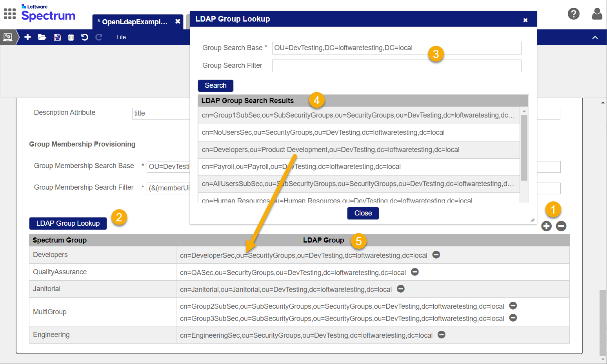Click the Delete trash toolbar icon
The width and height of the screenshot is (607, 364).
(x=71, y=37)
